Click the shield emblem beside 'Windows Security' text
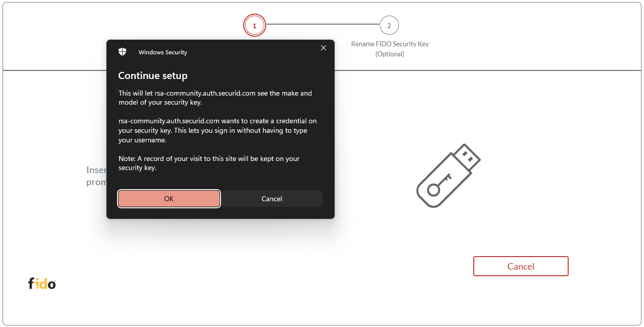Image resolution: width=644 pixels, height=327 pixels. [122, 51]
